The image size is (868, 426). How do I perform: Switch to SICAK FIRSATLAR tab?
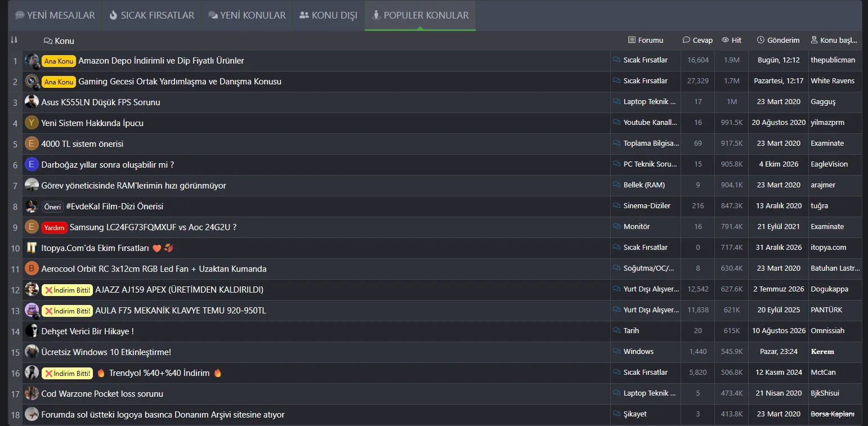[151, 15]
